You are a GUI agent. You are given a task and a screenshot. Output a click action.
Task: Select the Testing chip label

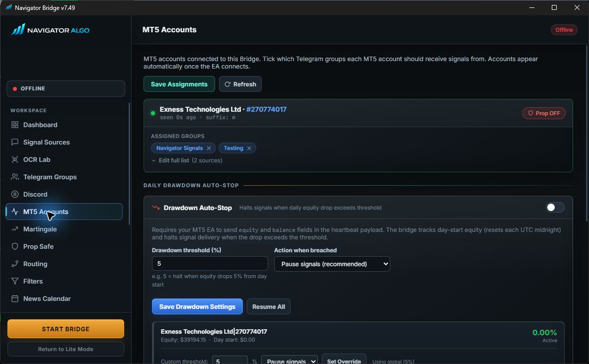tap(233, 148)
